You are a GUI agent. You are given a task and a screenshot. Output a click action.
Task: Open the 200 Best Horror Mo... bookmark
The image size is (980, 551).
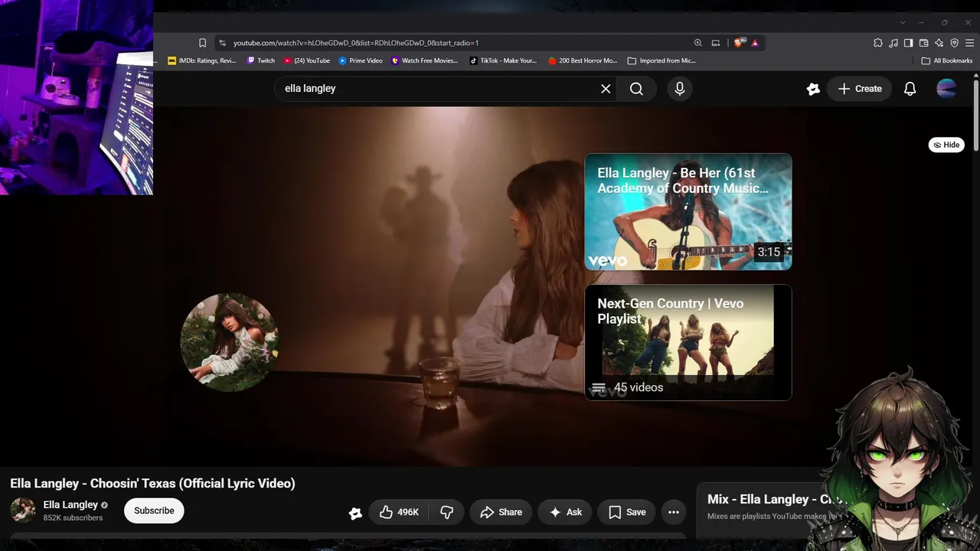(x=583, y=60)
